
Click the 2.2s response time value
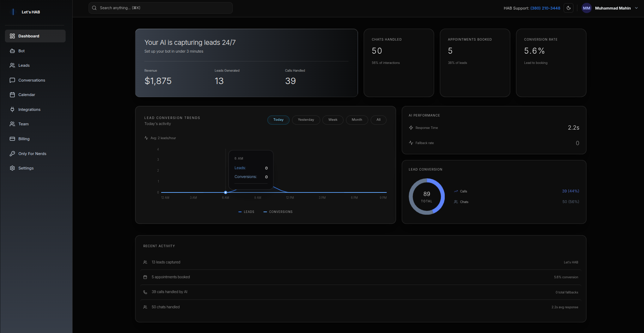pyautogui.click(x=573, y=127)
